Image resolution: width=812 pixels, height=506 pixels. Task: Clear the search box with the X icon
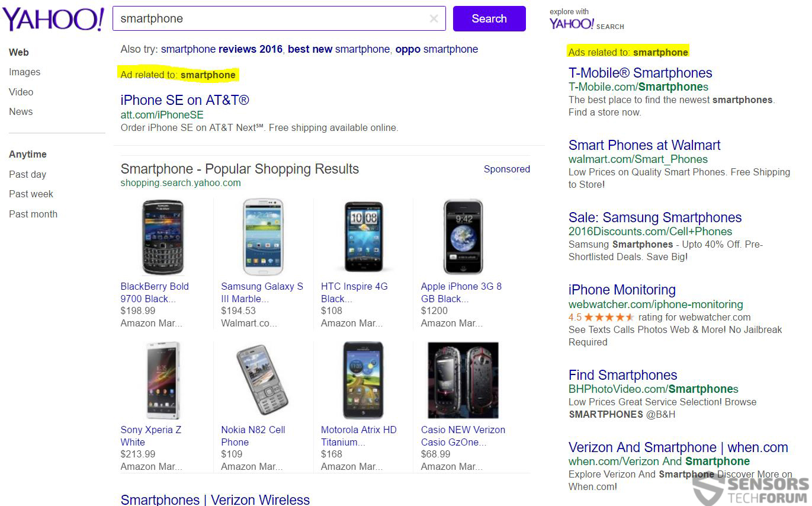[x=434, y=18]
